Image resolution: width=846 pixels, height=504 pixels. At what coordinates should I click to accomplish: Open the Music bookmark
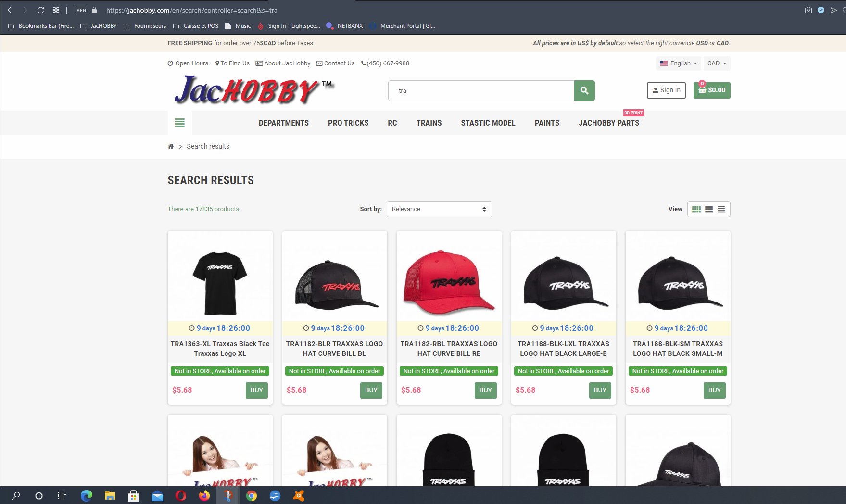click(238, 26)
